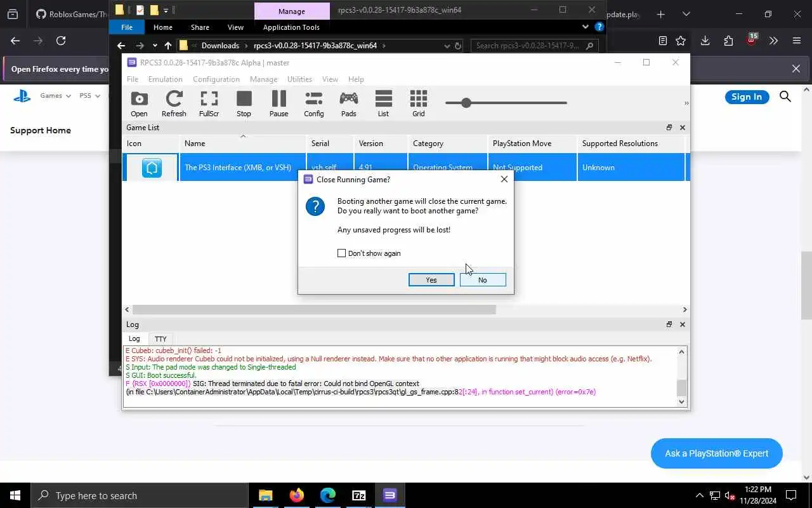Viewport: 812px width, 508px height.
Task: Click No in the dialog
Action: point(483,280)
